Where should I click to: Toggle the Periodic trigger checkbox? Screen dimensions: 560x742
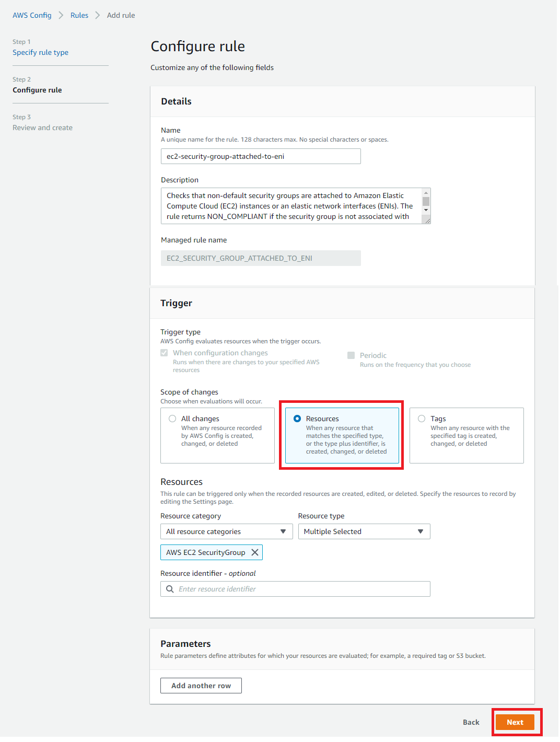pos(351,355)
